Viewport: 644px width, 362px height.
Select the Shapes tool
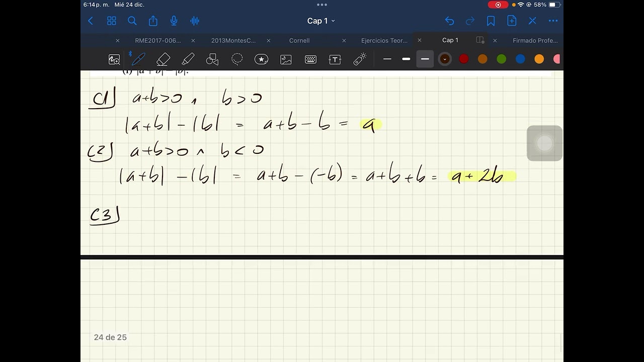212,59
